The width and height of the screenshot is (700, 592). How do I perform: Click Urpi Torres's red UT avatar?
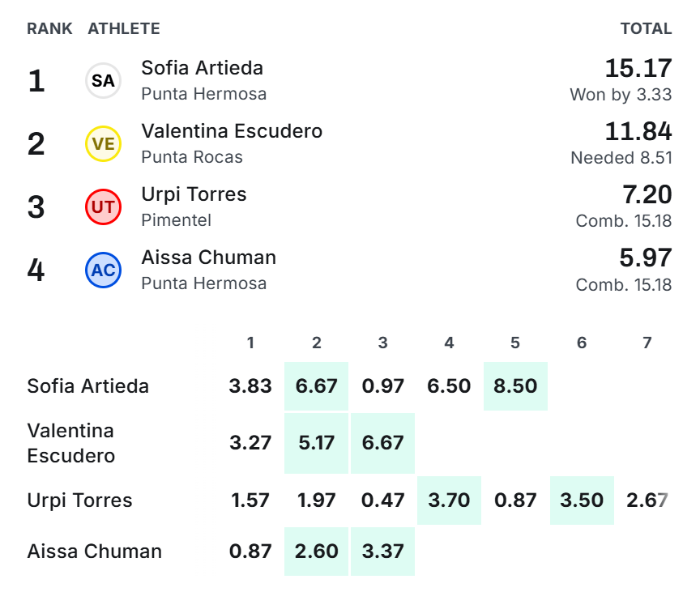[x=103, y=207]
